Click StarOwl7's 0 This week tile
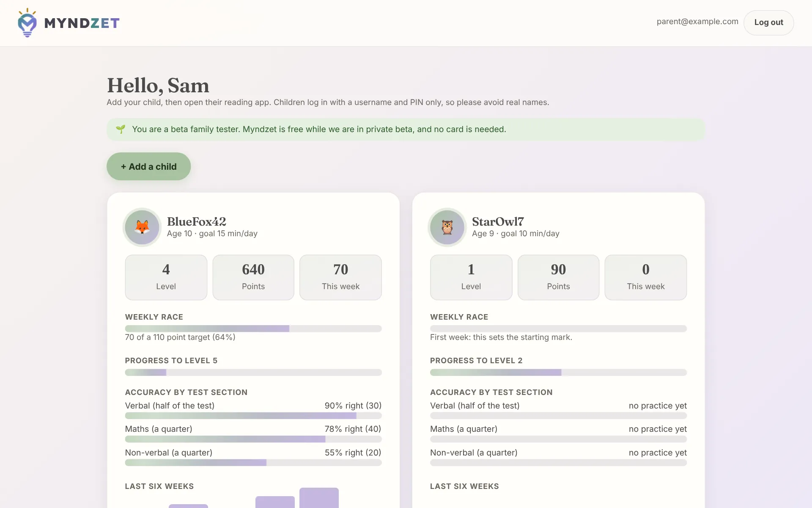 (646, 277)
